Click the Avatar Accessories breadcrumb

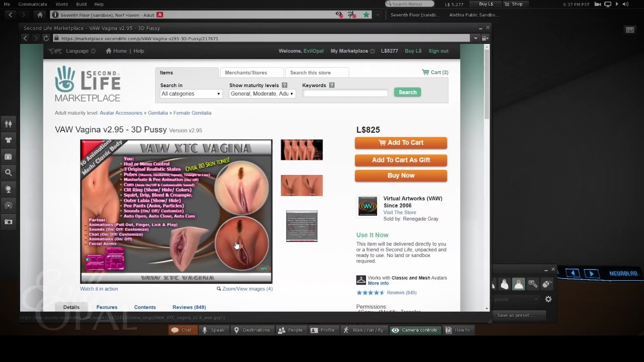(121, 113)
